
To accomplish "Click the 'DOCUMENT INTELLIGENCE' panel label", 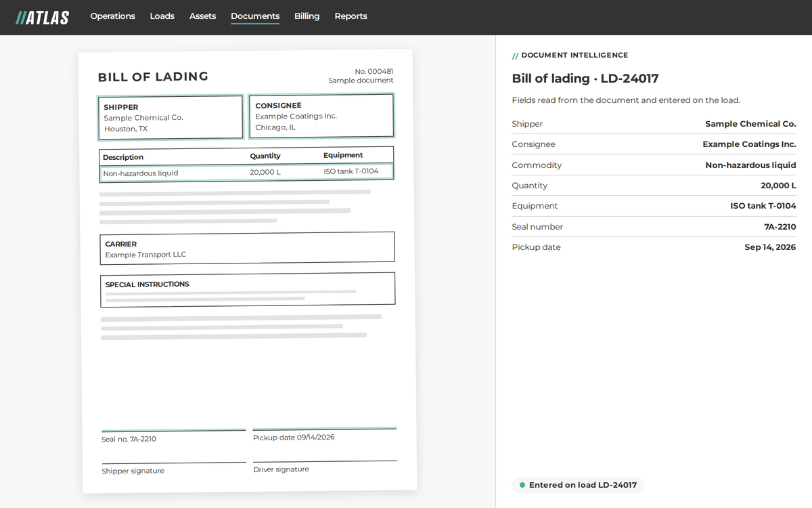I will pyautogui.click(x=574, y=55).
